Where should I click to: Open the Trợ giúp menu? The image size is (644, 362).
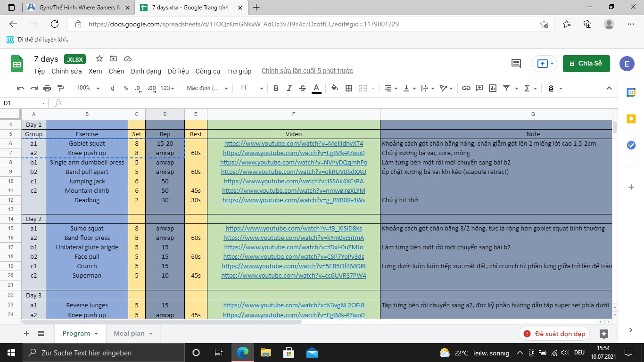tap(239, 71)
